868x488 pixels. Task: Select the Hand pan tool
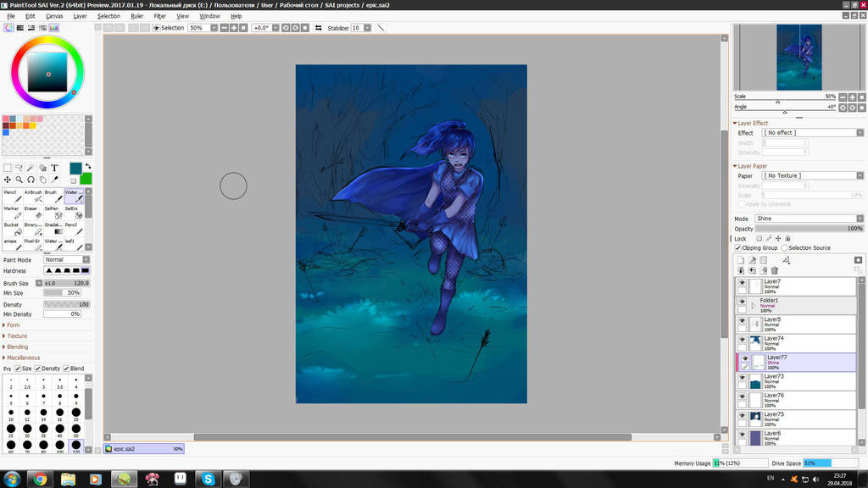[42, 180]
